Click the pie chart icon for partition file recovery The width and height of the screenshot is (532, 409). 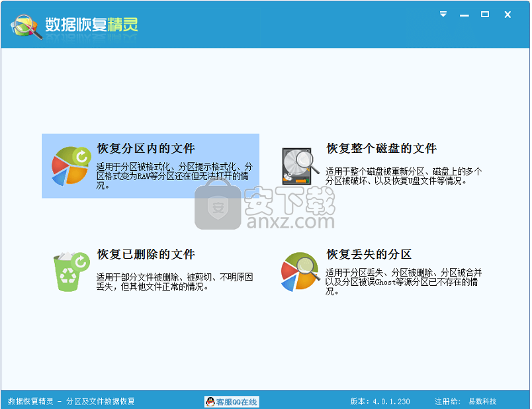(x=71, y=166)
